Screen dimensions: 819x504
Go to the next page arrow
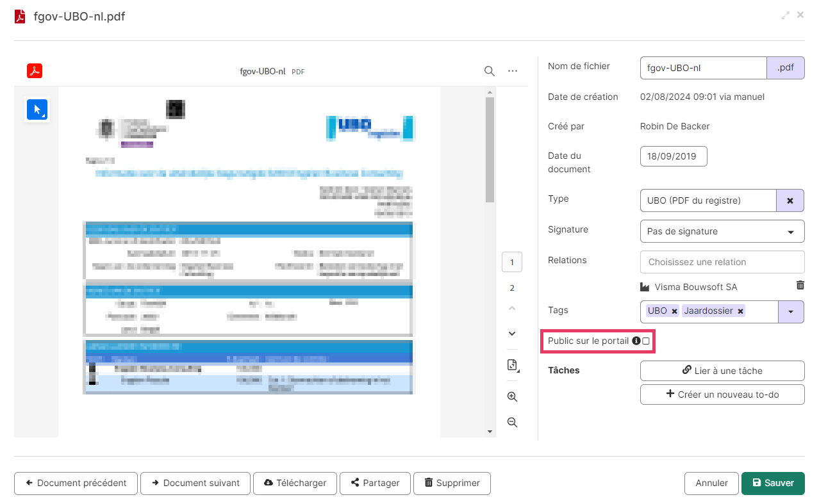pos(512,334)
